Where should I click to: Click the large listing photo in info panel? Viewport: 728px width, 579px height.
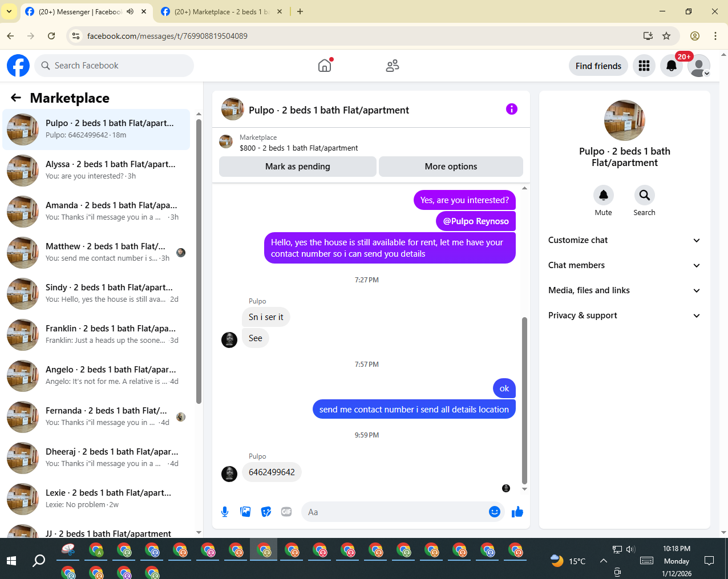pyautogui.click(x=624, y=120)
